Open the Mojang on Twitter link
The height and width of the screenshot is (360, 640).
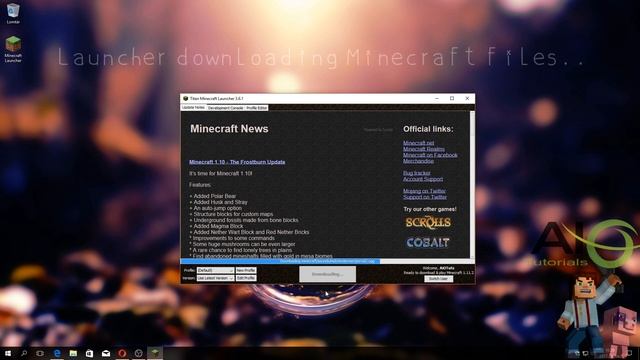coord(424,191)
